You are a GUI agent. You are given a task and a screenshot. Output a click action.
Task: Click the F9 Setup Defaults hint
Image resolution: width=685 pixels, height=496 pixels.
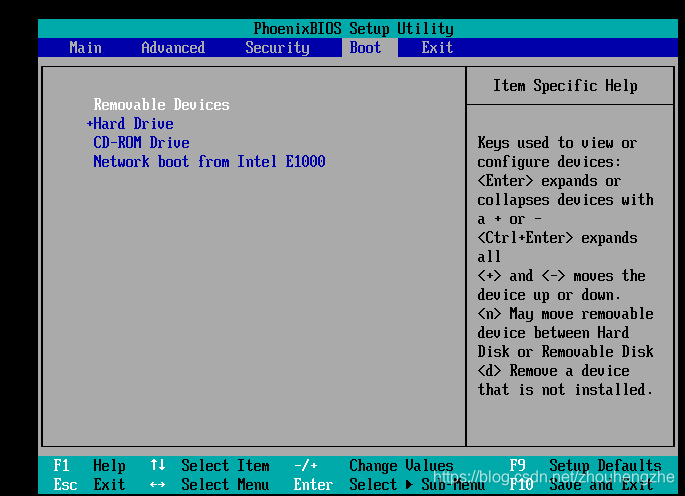(x=586, y=465)
